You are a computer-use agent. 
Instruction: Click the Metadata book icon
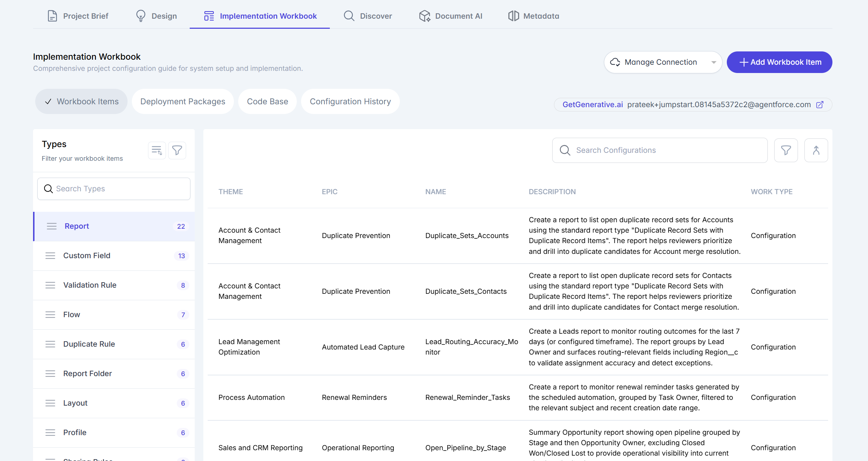pyautogui.click(x=513, y=16)
